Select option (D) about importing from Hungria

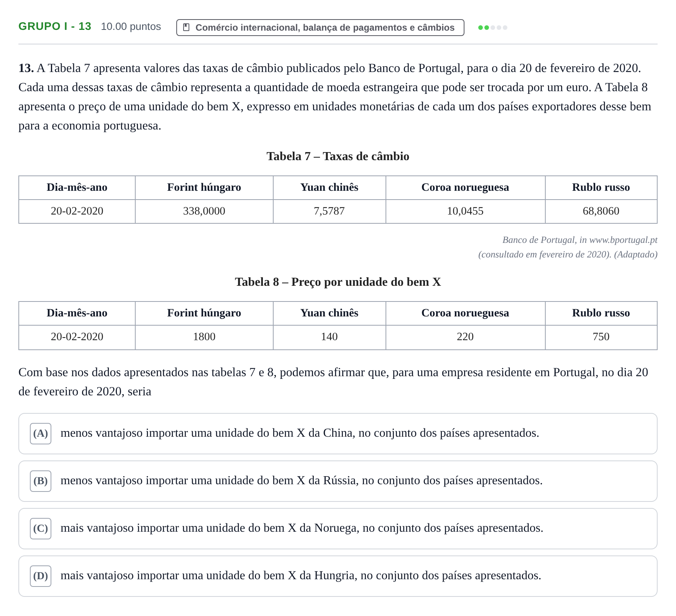pyautogui.click(x=338, y=576)
